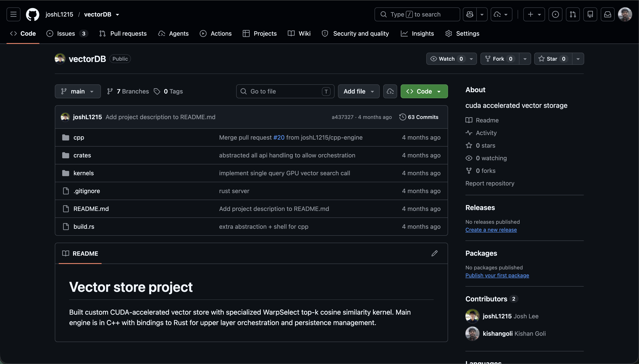Open the Wiki tab
639x364 pixels.
click(x=299, y=33)
